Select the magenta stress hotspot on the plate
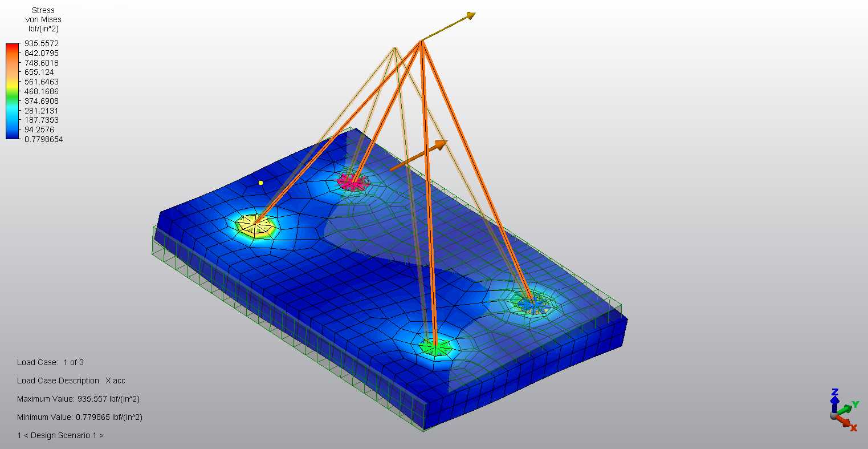868x449 pixels. [352, 182]
